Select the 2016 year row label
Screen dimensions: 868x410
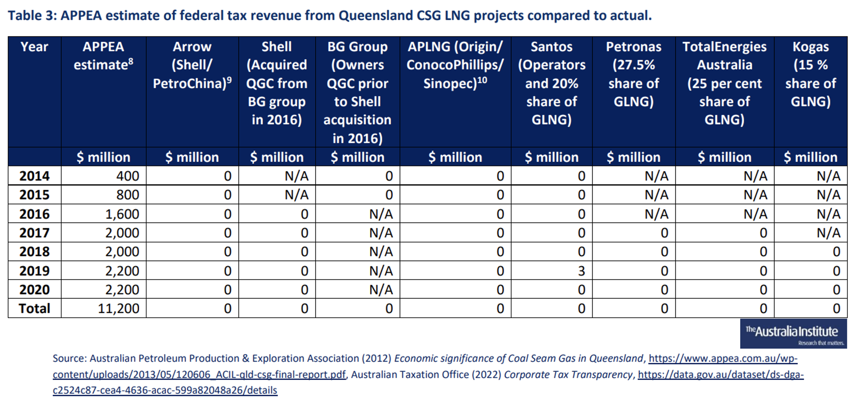click(34, 214)
